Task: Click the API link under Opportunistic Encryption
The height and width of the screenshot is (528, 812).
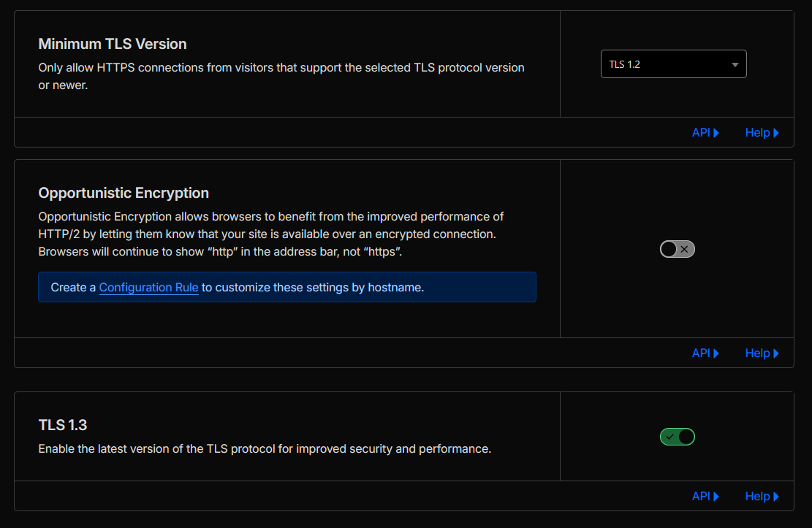Action: point(701,353)
